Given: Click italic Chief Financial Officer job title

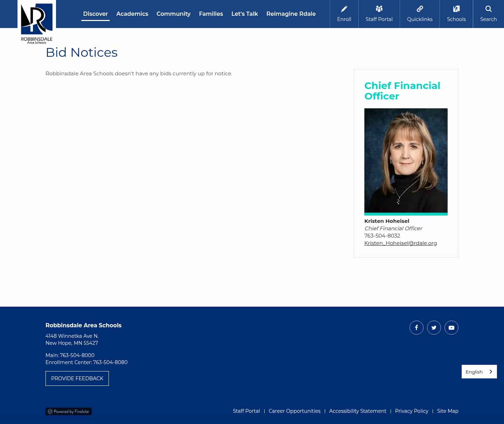Looking at the screenshot, I should click(x=393, y=228).
